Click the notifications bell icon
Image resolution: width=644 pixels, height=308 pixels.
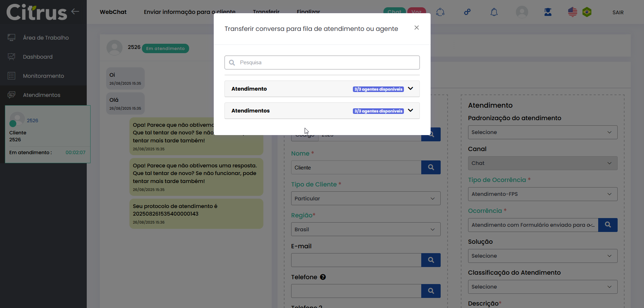coord(494,12)
